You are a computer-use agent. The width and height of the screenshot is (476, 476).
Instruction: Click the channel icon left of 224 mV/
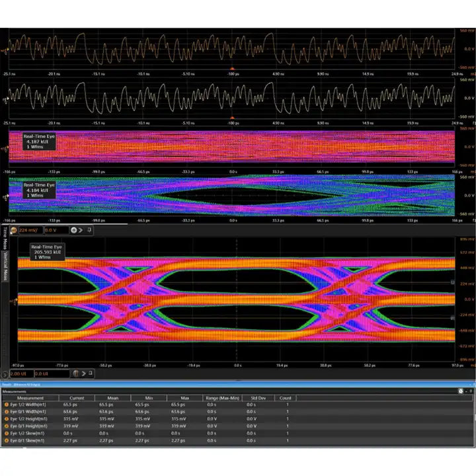pyautogui.click(x=14, y=230)
